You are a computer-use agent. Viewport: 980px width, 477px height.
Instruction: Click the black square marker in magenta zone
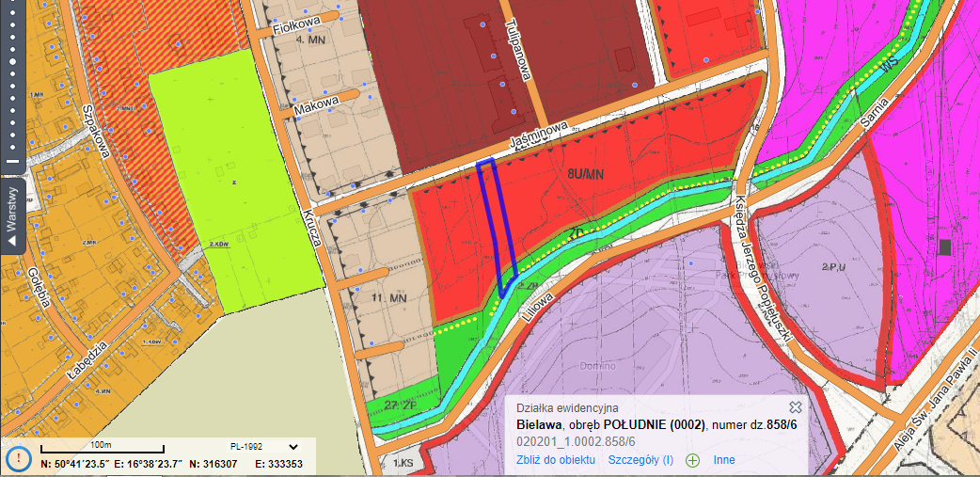pyautogui.click(x=944, y=246)
